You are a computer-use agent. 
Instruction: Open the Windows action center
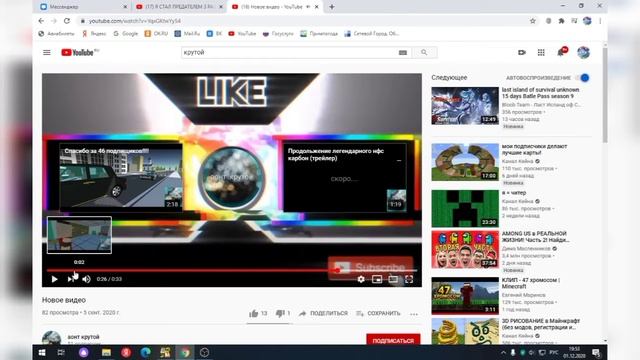coord(596,352)
